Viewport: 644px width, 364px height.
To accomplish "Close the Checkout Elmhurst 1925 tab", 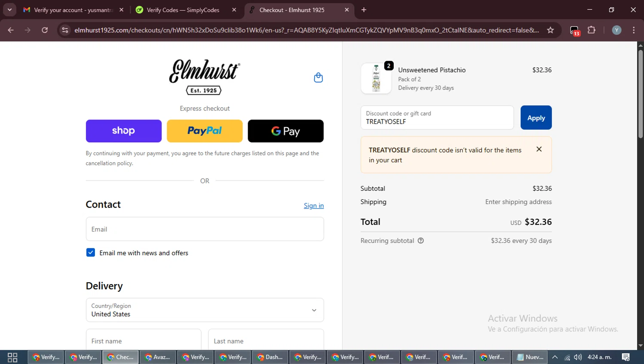I will pos(347,10).
